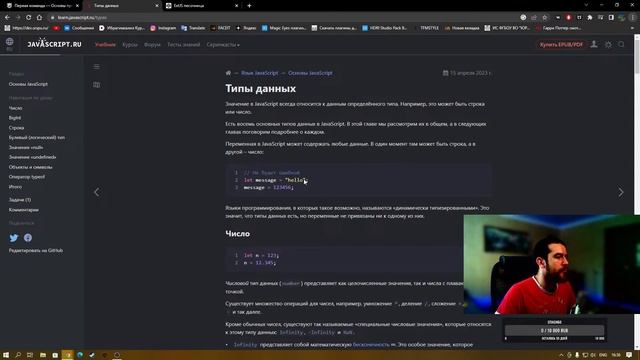
Task: Open Windows taskbar search
Action: [18, 355]
